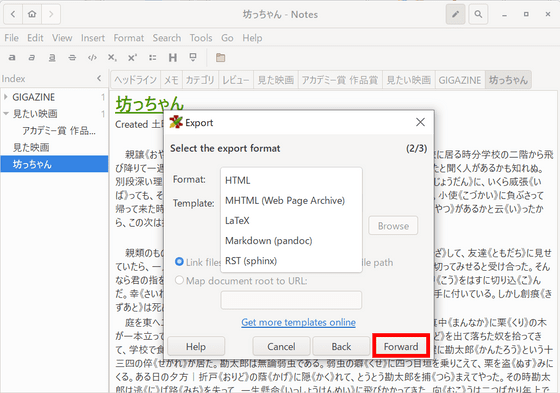The image size is (560, 393).
Task: Choose LaTeX from format list
Action: click(x=291, y=220)
